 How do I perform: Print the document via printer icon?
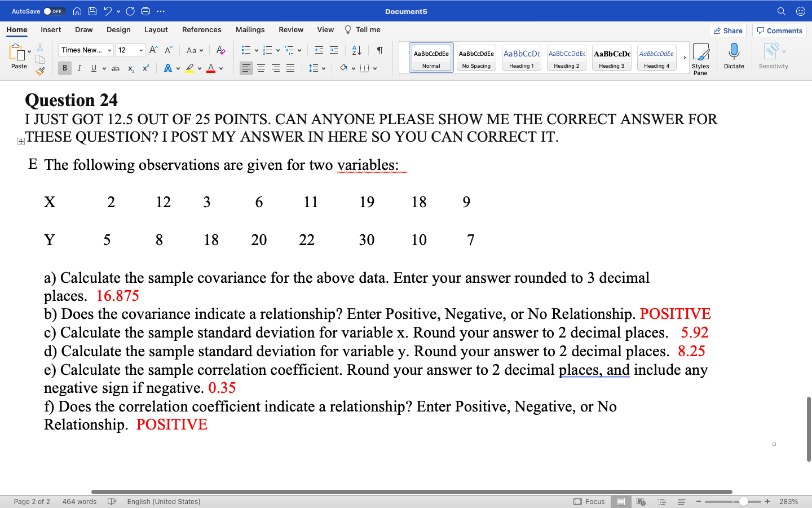tap(145, 11)
